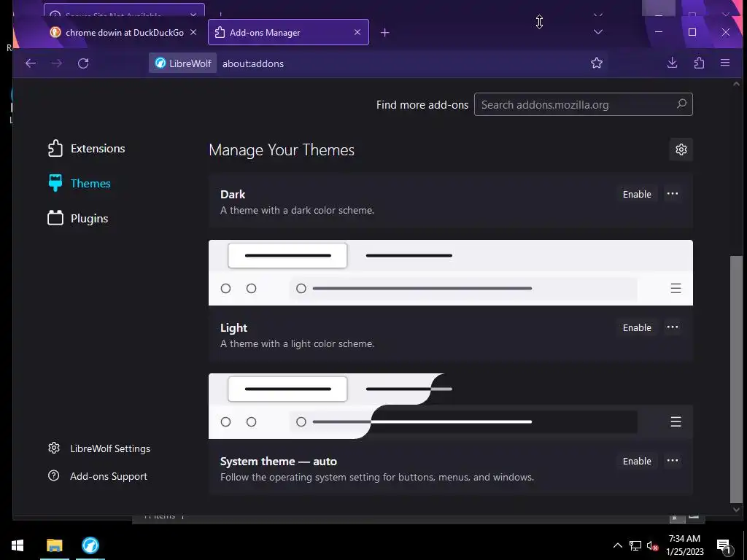Open more options for the Dark theme

(672, 194)
